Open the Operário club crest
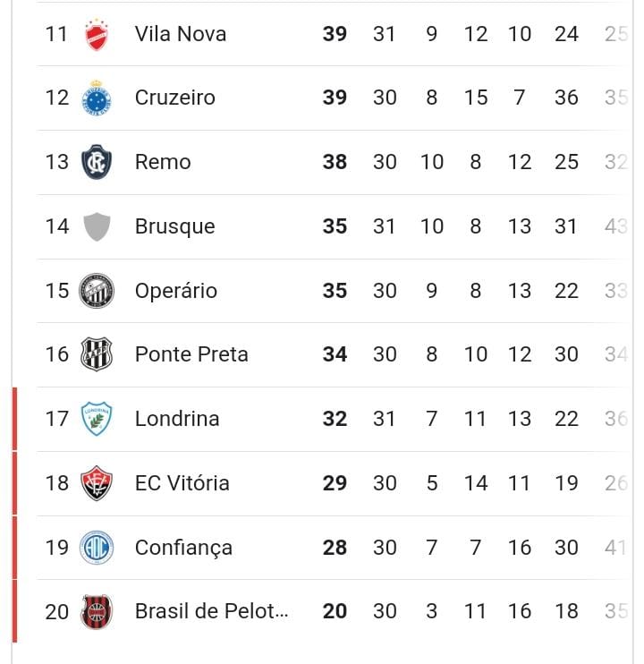 point(97,291)
